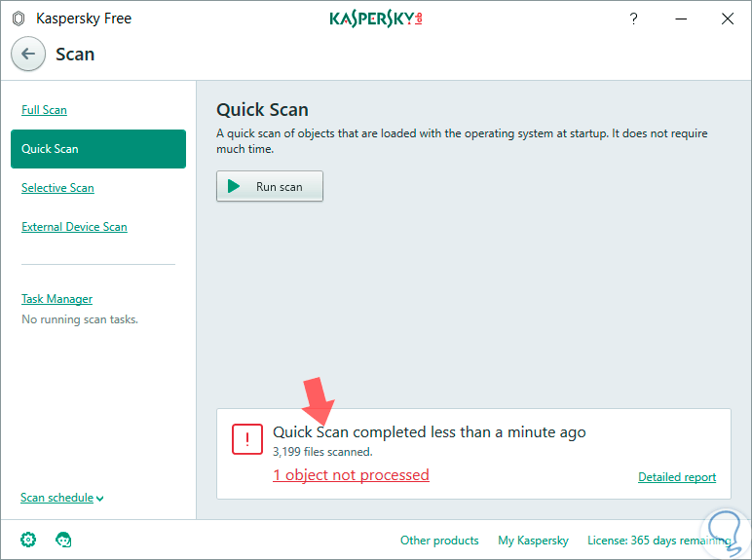Click the 'Scan' page title
752x560 pixels.
tap(75, 55)
